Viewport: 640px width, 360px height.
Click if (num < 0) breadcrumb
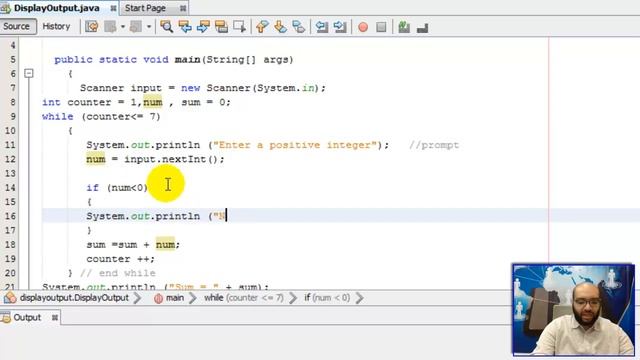(327, 298)
